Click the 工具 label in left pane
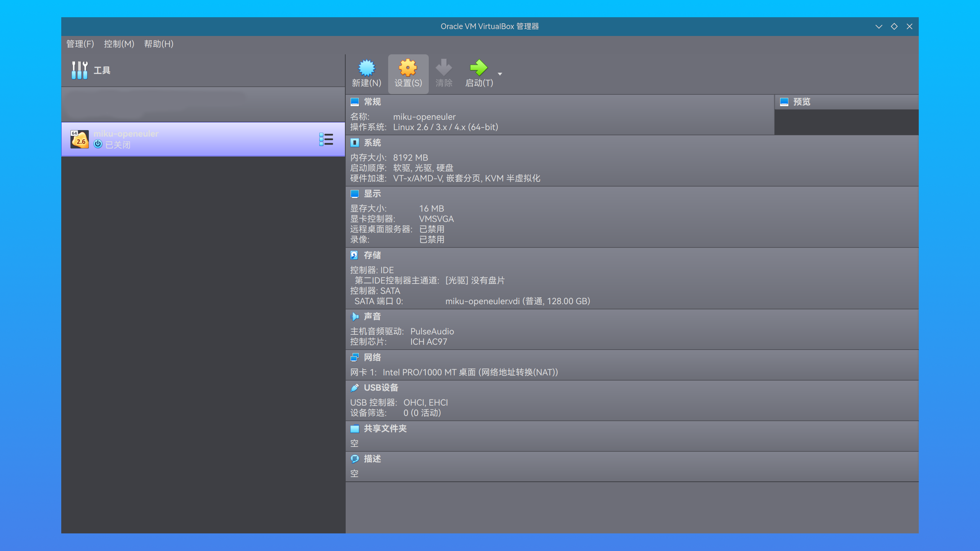The image size is (980, 551). pyautogui.click(x=102, y=70)
